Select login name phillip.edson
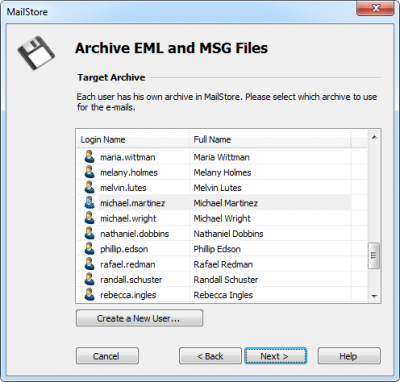This screenshot has width=400, height=382. (x=124, y=249)
